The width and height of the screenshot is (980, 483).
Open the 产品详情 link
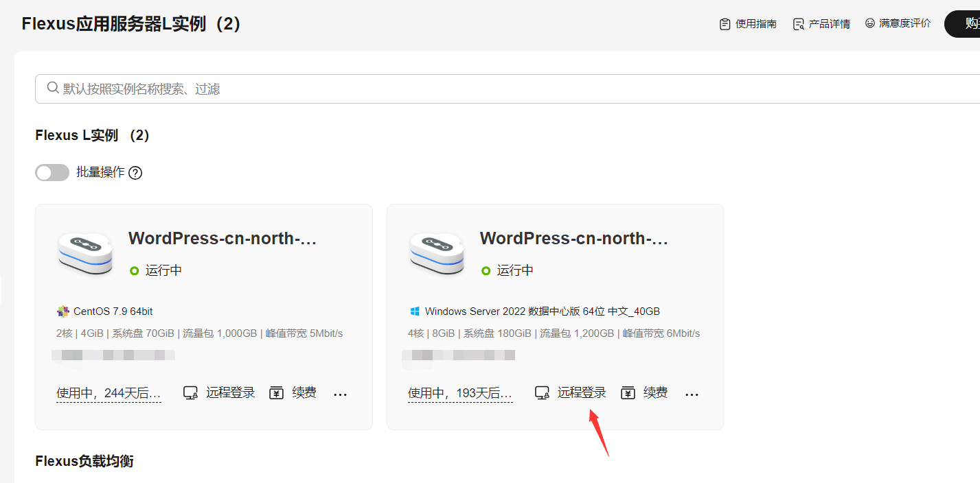pyautogui.click(x=829, y=24)
